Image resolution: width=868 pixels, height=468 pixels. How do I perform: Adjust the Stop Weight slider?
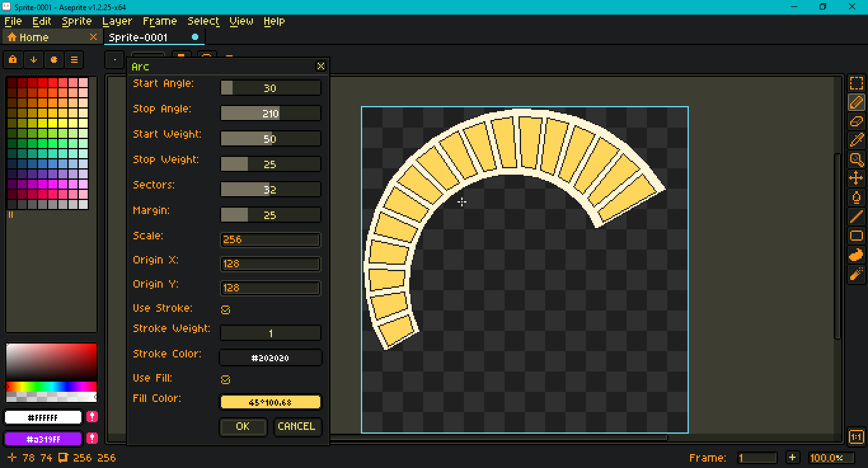tap(270, 164)
